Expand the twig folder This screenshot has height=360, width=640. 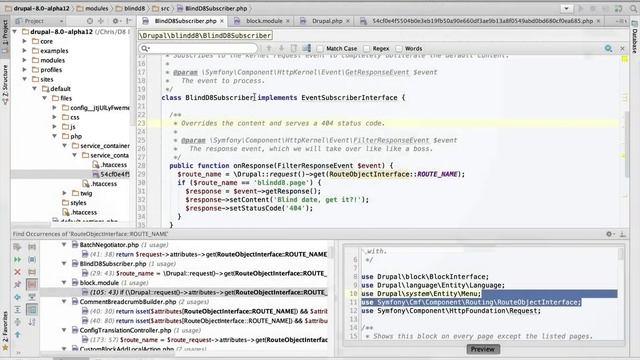click(x=64, y=193)
